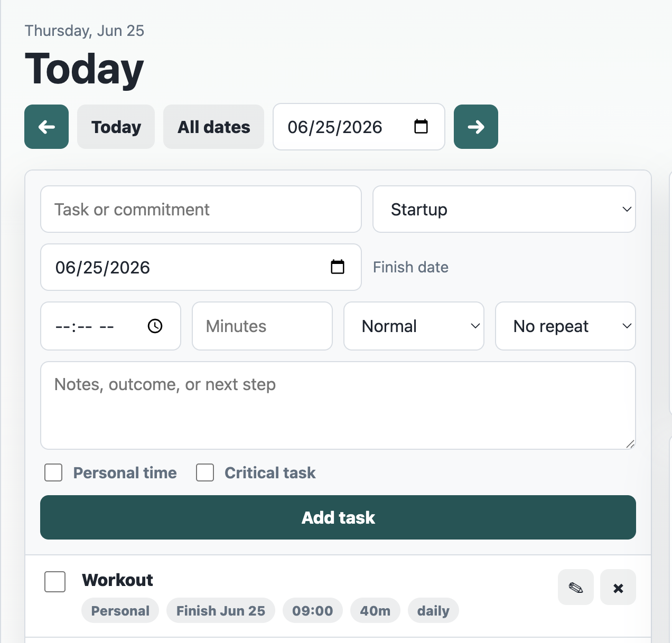Focus the Task or commitment field
The width and height of the screenshot is (672, 643).
201,209
